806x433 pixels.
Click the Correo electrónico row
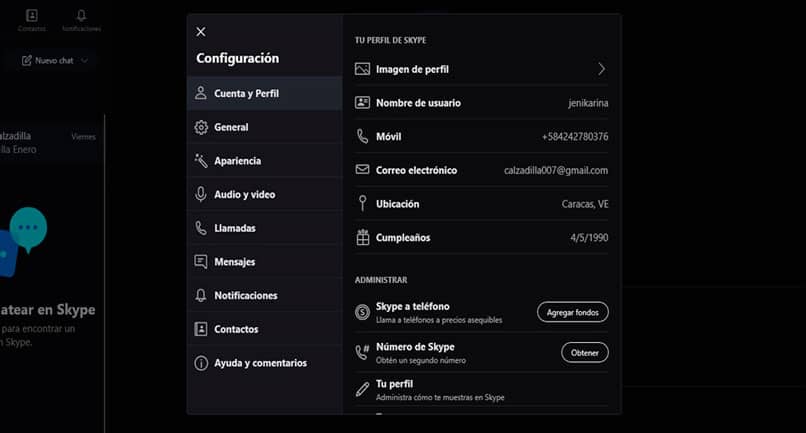click(481, 170)
